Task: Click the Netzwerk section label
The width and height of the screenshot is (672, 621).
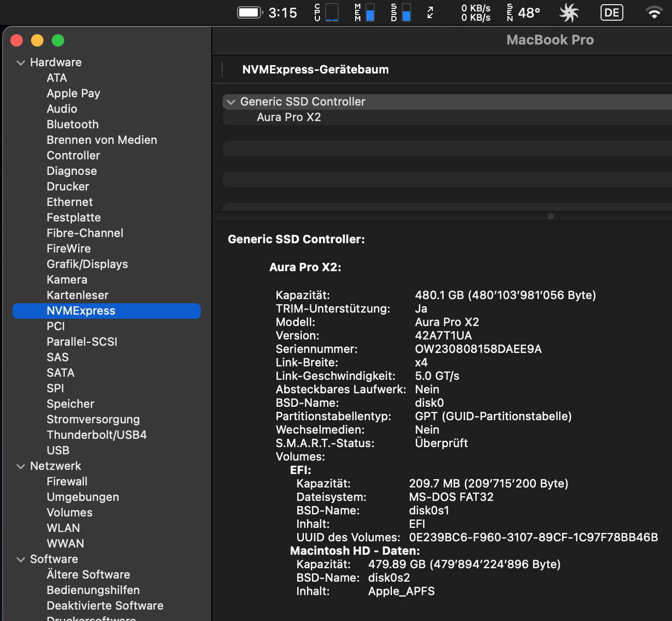Action: (55, 466)
